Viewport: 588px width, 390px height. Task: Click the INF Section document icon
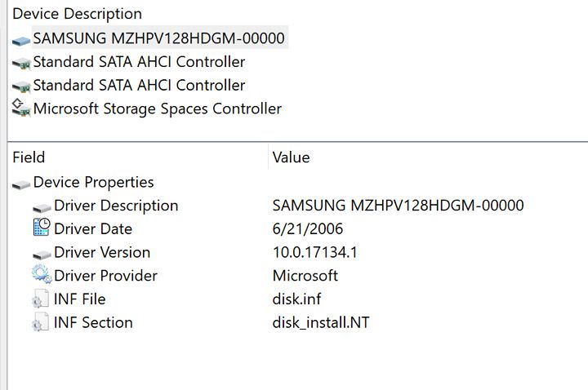[42, 323]
